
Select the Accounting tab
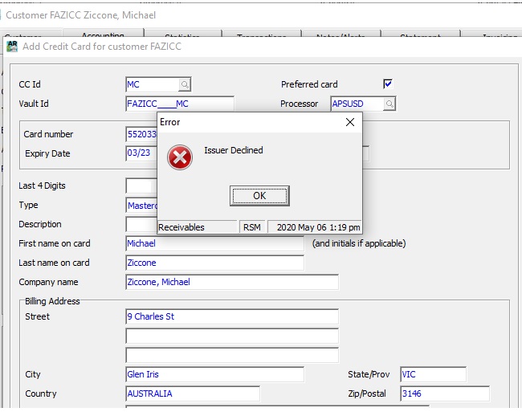click(x=103, y=35)
